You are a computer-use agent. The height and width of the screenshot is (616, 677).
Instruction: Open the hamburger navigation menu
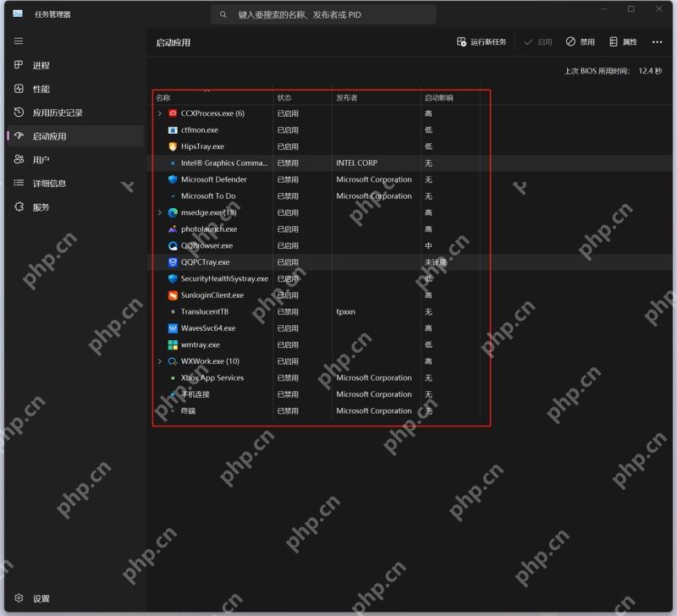pyautogui.click(x=19, y=41)
